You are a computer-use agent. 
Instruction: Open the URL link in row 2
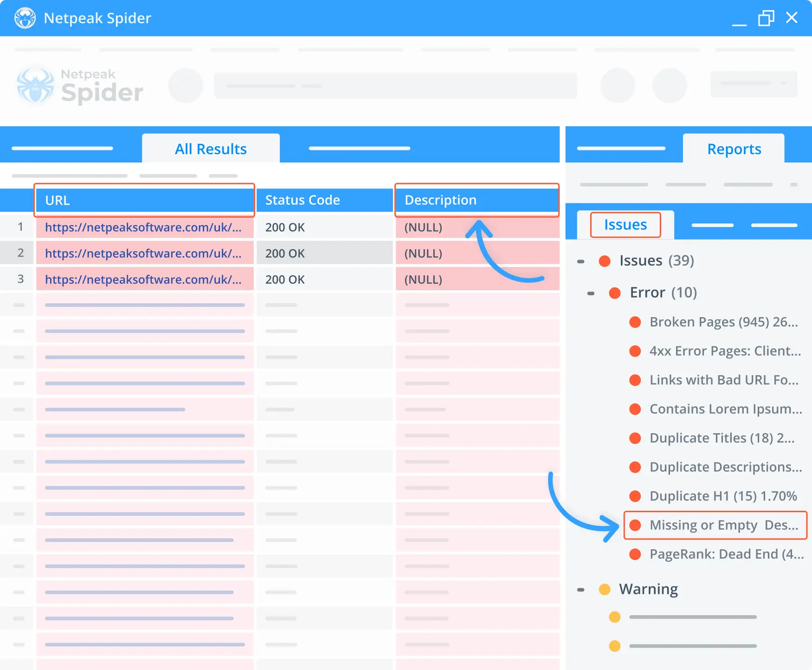143,254
